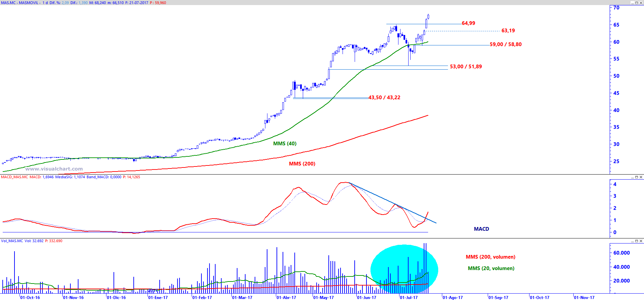Maximize the MAS.MC price chart pane

[637, 3]
